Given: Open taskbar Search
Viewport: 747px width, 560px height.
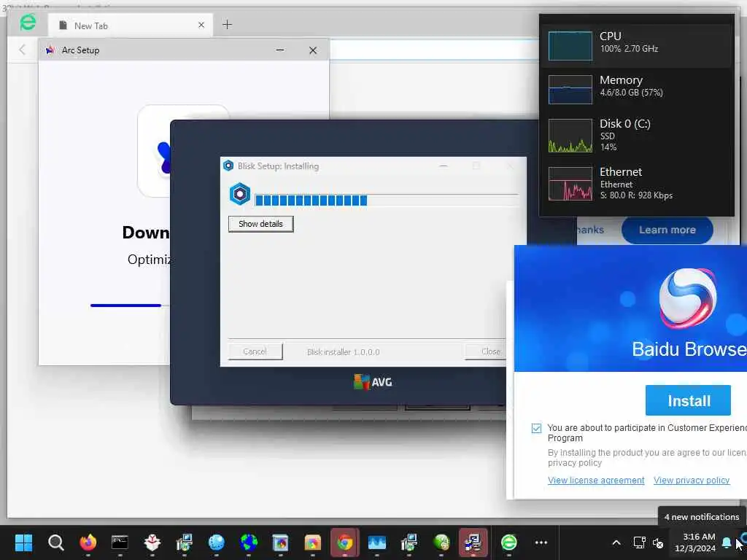Looking at the screenshot, I should tap(55, 542).
